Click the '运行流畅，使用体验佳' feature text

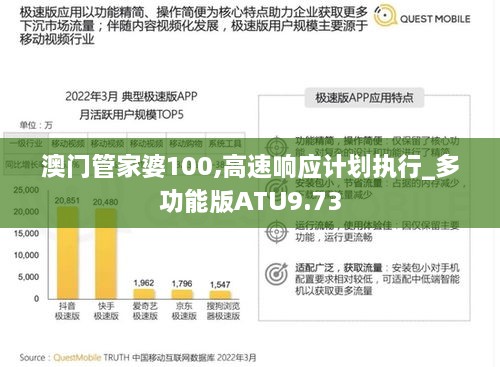tap(343, 226)
